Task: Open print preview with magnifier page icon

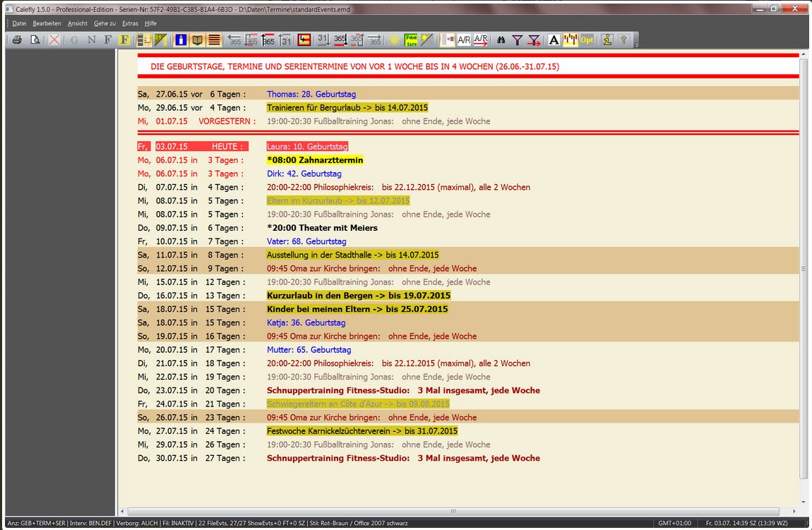Action: [x=35, y=40]
